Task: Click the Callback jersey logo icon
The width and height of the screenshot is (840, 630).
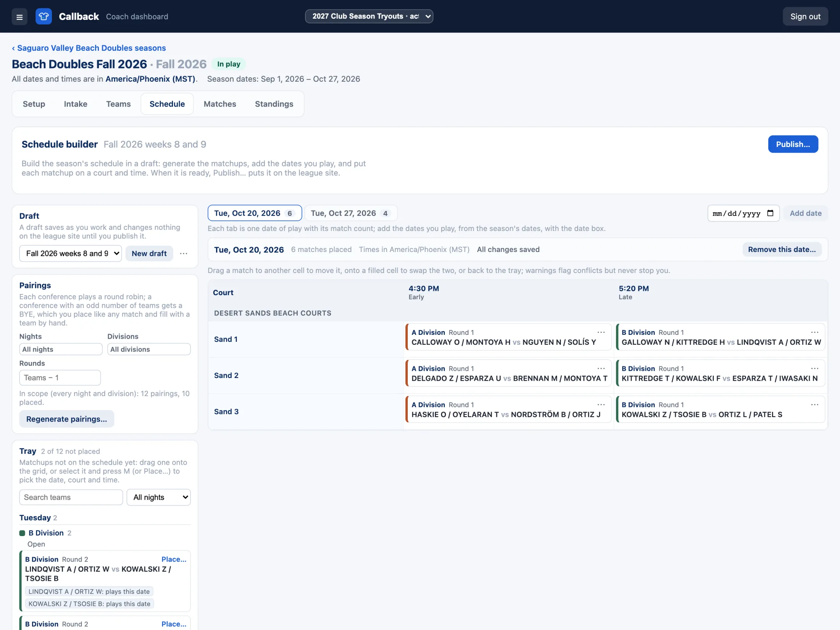Action: click(44, 16)
